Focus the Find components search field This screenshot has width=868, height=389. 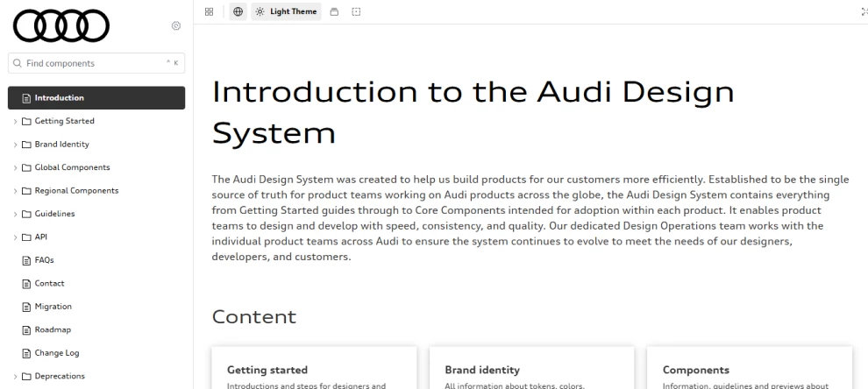click(96, 63)
